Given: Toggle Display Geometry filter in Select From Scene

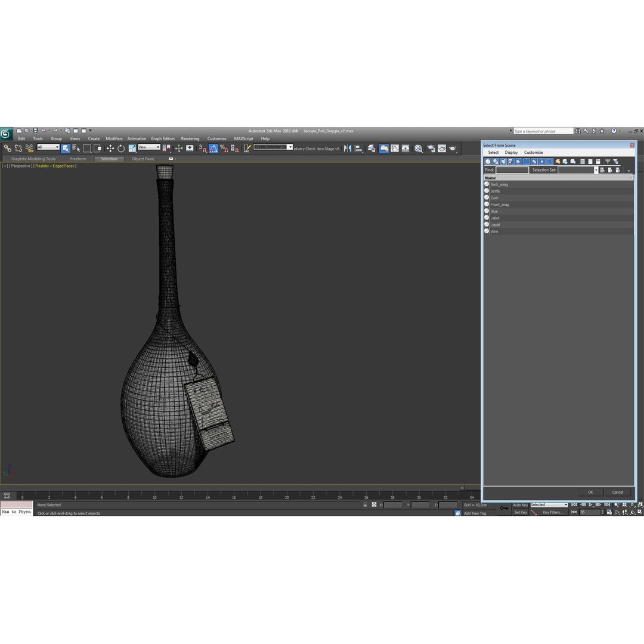Looking at the screenshot, I should tap(488, 162).
